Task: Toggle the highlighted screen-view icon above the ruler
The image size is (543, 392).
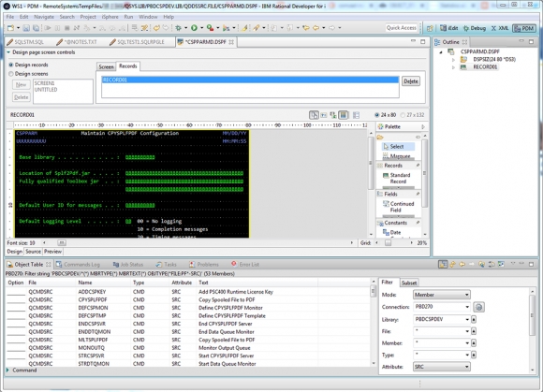Action: pos(344,115)
